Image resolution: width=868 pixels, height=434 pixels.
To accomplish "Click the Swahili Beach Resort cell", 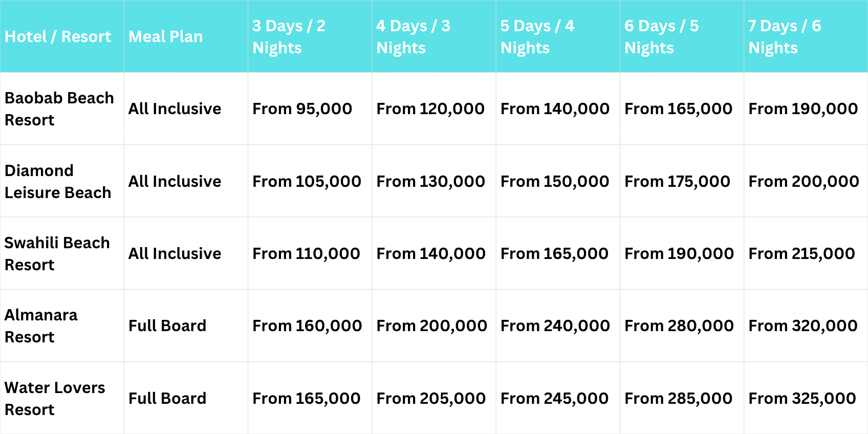I will (x=57, y=254).
